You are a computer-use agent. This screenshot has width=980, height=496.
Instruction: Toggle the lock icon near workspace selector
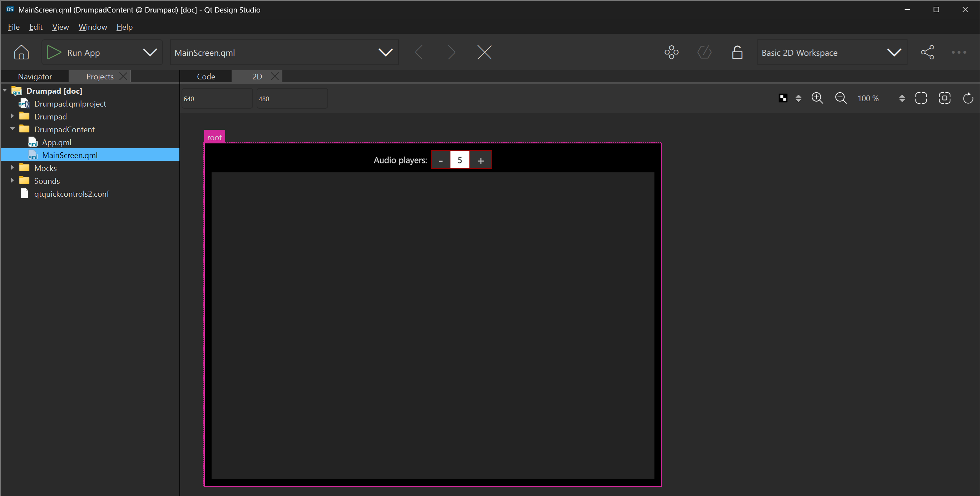click(x=737, y=52)
